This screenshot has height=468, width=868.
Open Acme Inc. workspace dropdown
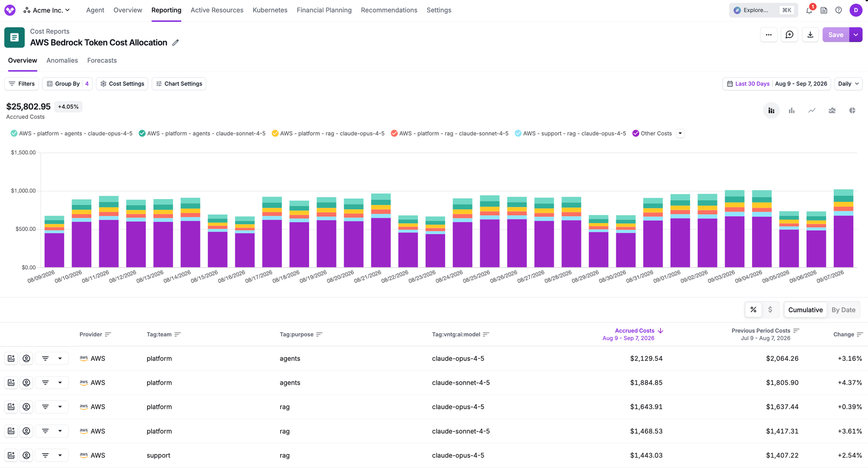(x=47, y=10)
